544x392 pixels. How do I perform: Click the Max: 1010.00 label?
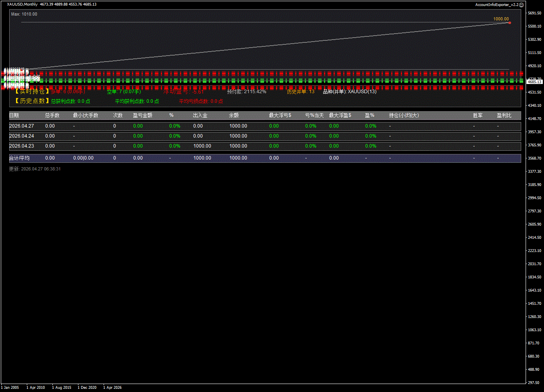pos(24,14)
